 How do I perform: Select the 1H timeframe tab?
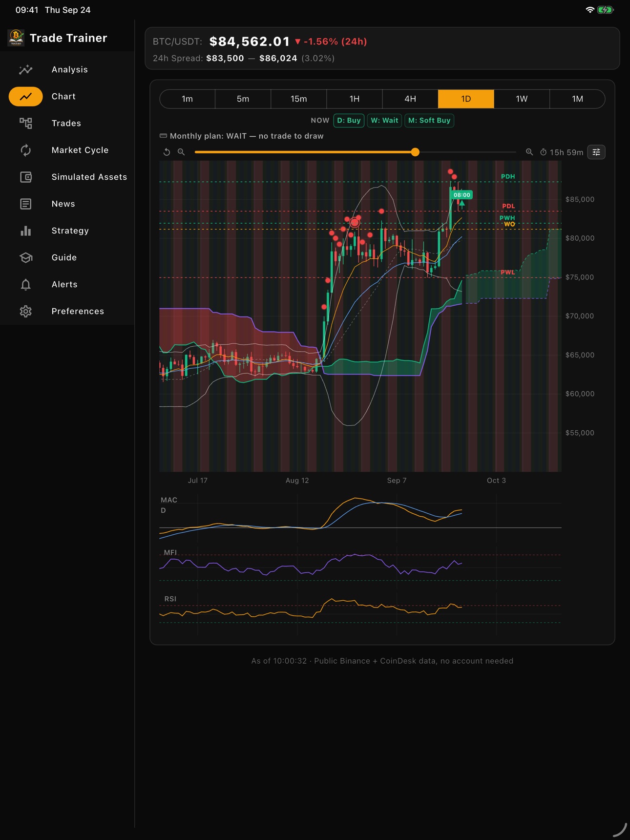coord(355,99)
